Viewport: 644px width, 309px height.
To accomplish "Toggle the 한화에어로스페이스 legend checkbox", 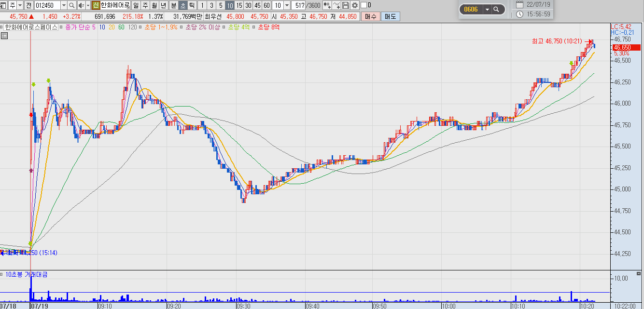I will [2, 27].
